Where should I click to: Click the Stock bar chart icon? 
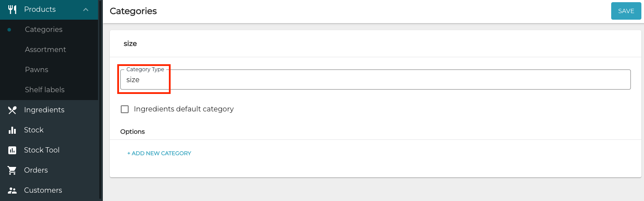[12, 130]
